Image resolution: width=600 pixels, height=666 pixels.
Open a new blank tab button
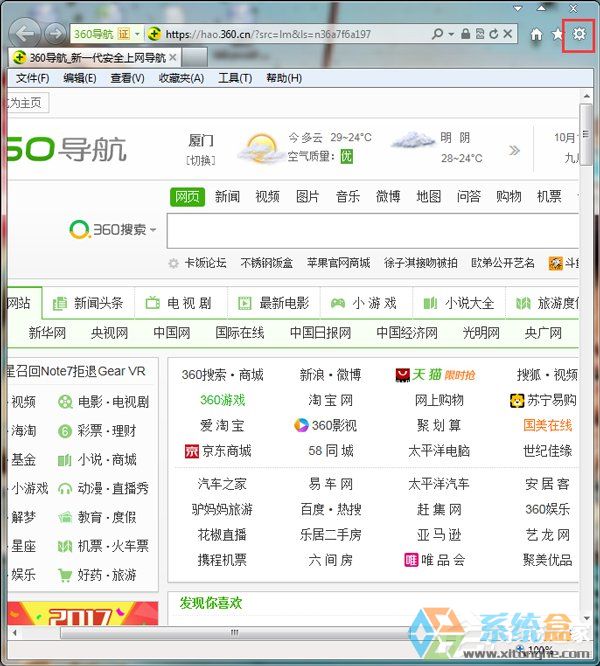pos(195,57)
